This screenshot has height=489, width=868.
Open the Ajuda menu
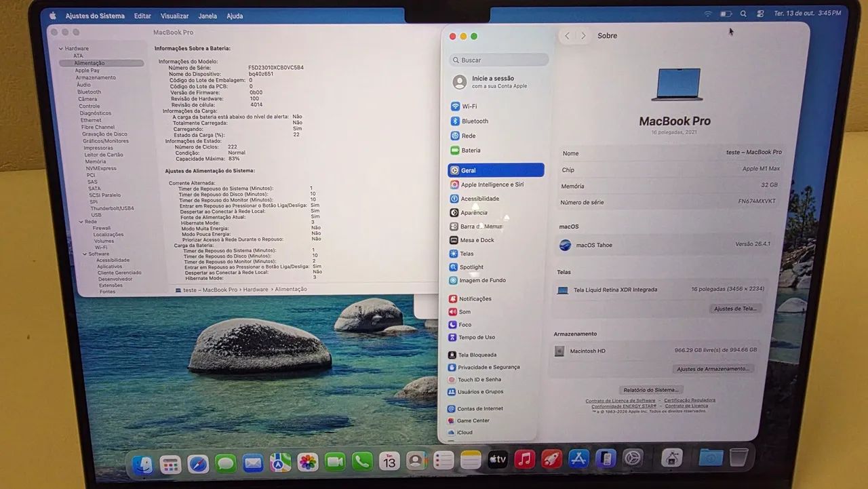(x=235, y=16)
